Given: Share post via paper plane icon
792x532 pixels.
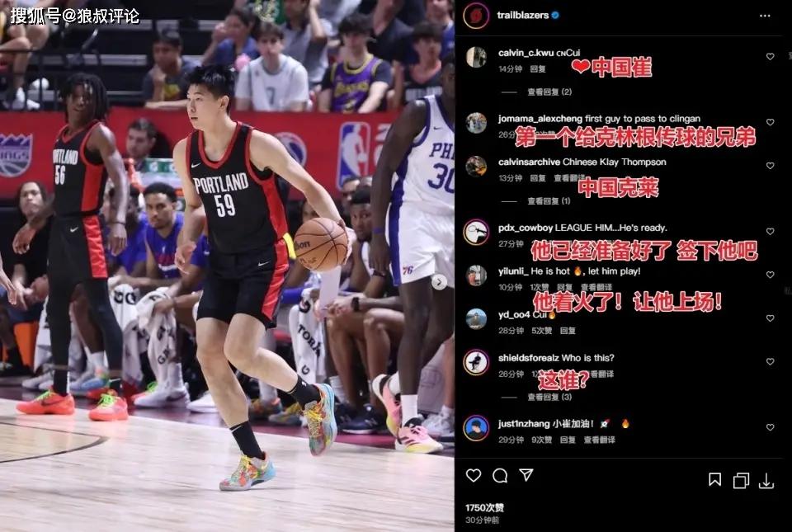Looking at the screenshot, I should click(x=526, y=475).
